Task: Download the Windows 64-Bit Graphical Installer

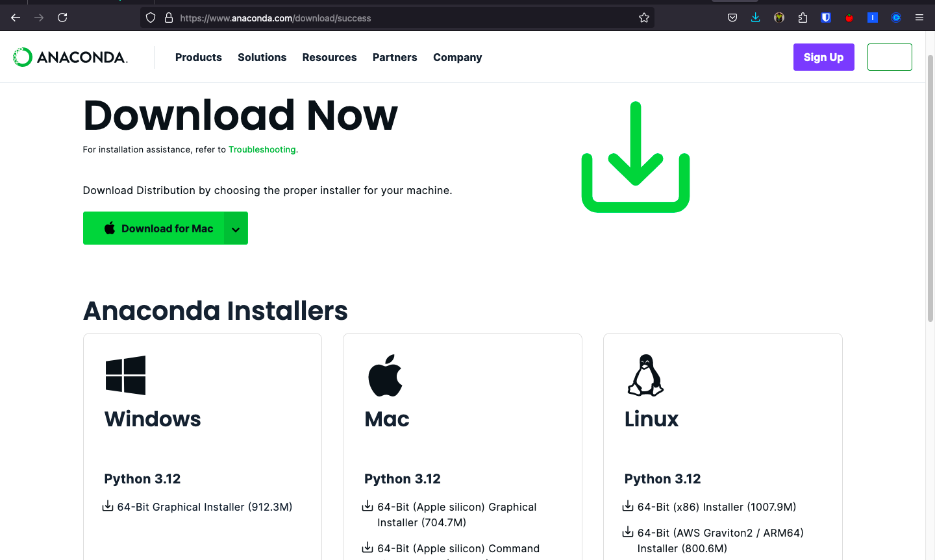Action: 204,507
